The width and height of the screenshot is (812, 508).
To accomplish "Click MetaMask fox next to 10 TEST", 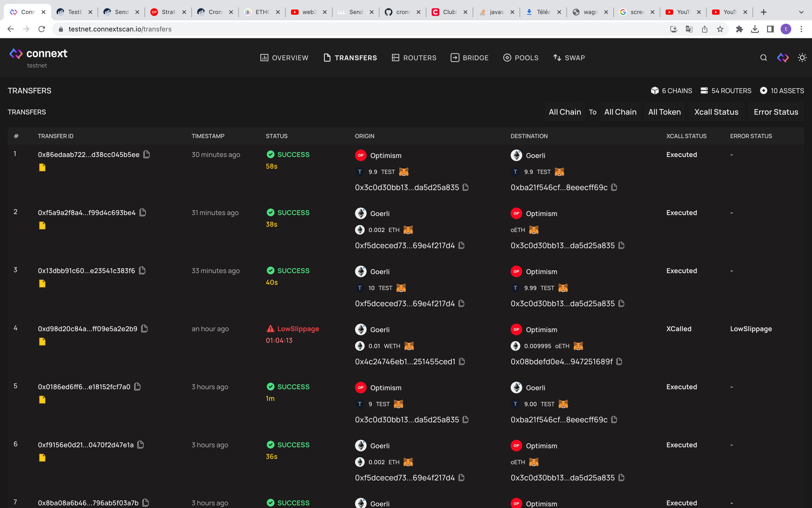I will [401, 288].
